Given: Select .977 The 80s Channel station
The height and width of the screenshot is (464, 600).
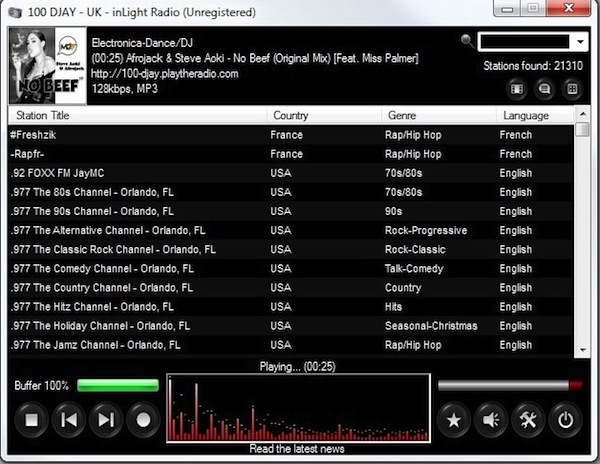Looking at the screenshot, I should tap(291, 192).
